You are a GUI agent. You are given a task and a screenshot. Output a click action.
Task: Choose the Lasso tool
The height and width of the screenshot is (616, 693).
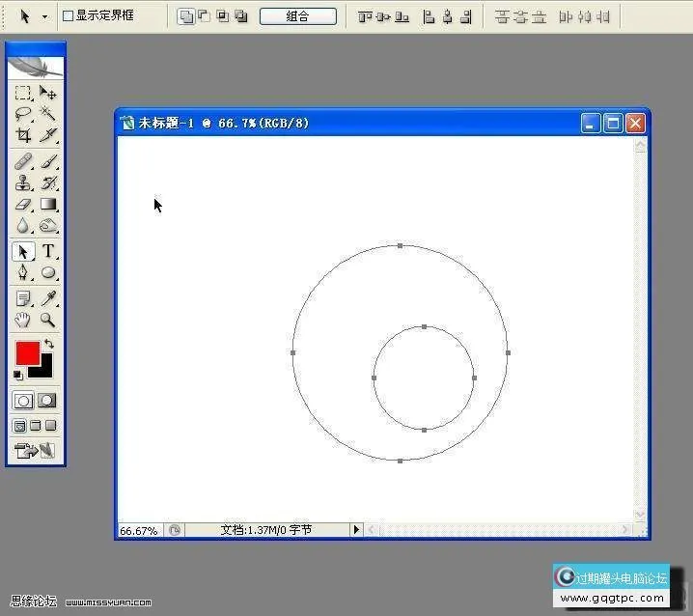pos(23,114)
